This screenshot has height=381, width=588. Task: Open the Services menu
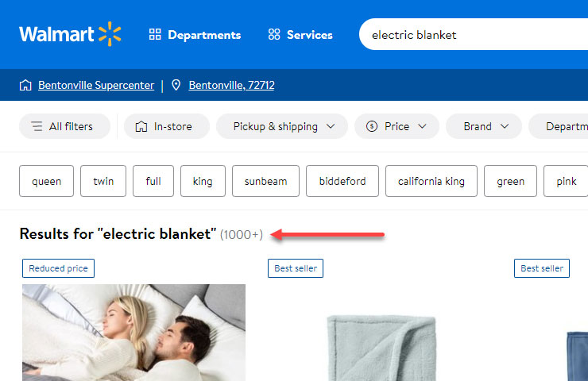click(309, 35)
